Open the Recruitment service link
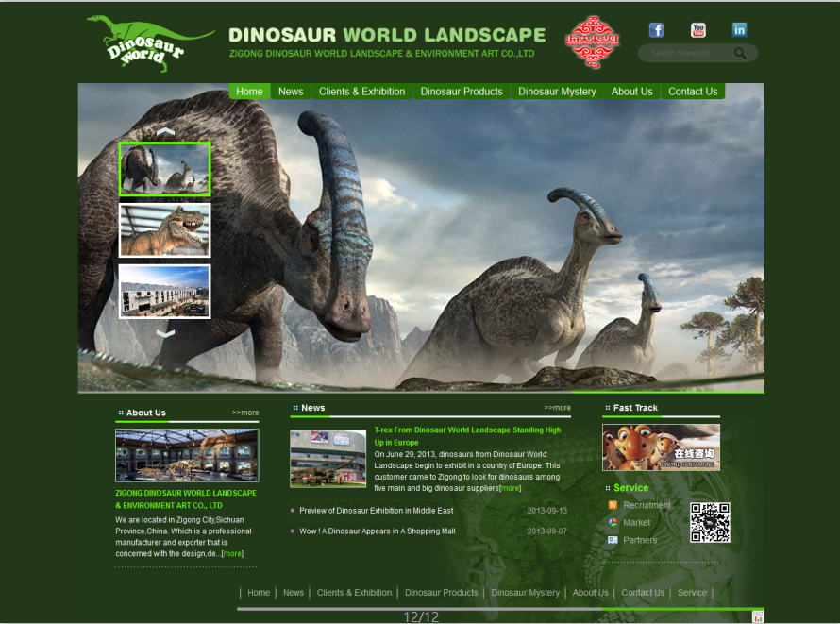This screenshot has width=840, height=624. (647, 505)
